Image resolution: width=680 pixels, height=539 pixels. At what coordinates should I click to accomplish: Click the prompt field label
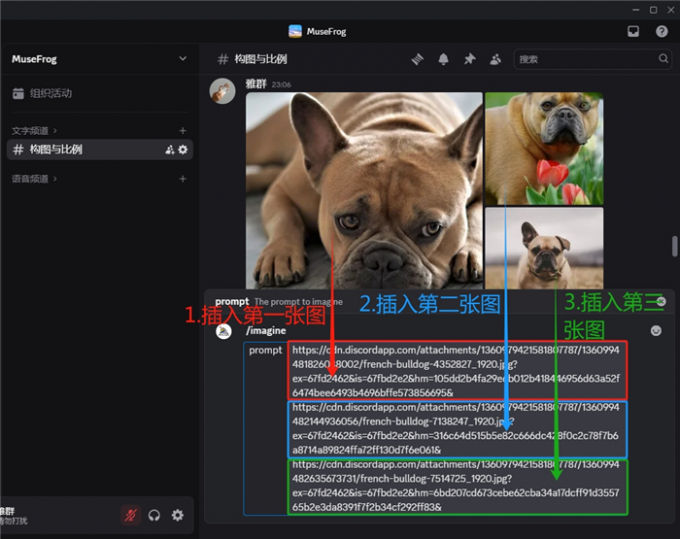point(265,350)
